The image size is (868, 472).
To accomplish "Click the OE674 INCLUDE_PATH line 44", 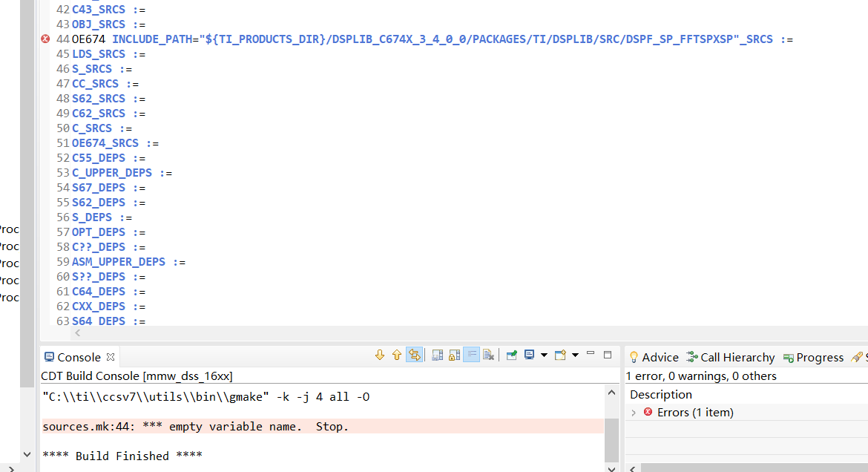I will [433, 39].
